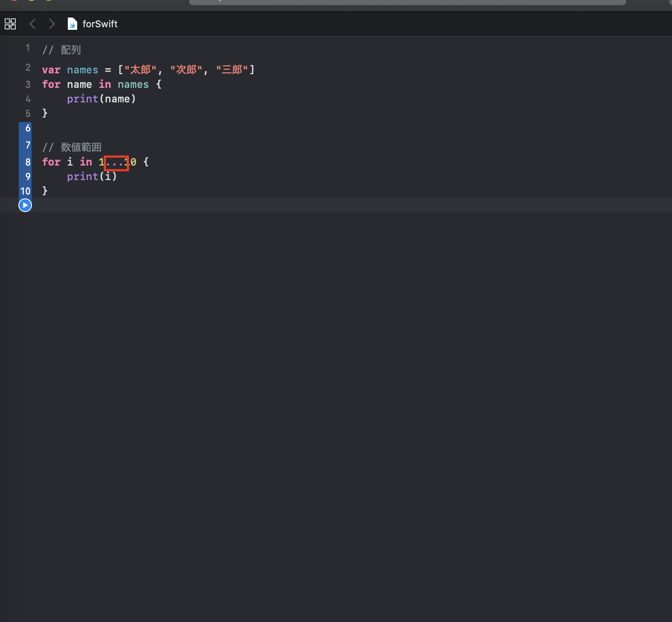Click the string "太郎"

coord(140,70)
